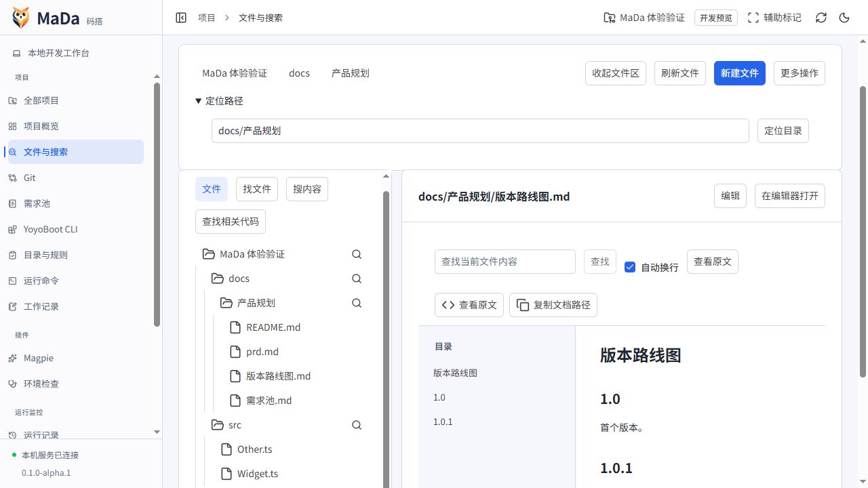Open YoyoBoot CLI in the sidebar
Viewport: 868px width, 488px height.
pyautogui.click(x=75, y=229)
